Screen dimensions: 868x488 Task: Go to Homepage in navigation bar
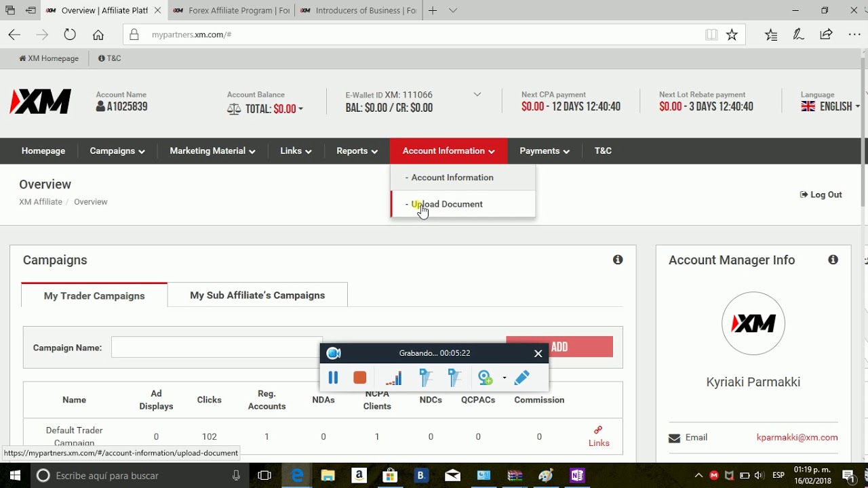[x=43, y=150]
